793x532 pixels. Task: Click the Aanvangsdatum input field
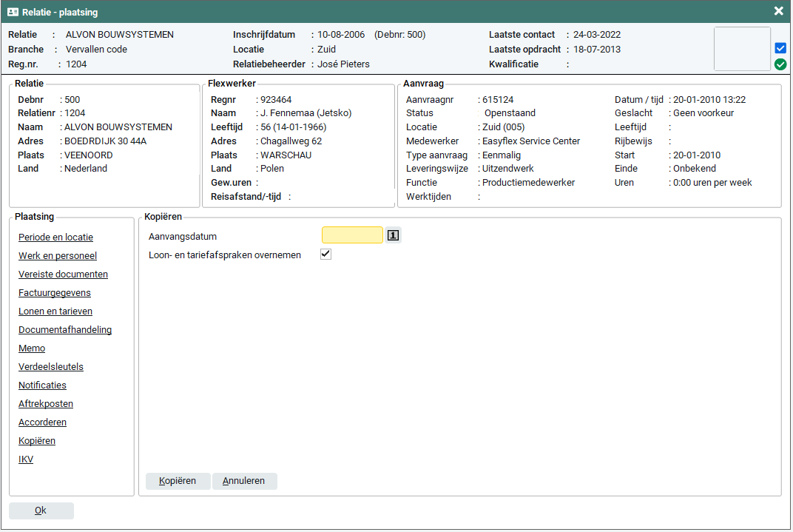[x=352, y=235]
